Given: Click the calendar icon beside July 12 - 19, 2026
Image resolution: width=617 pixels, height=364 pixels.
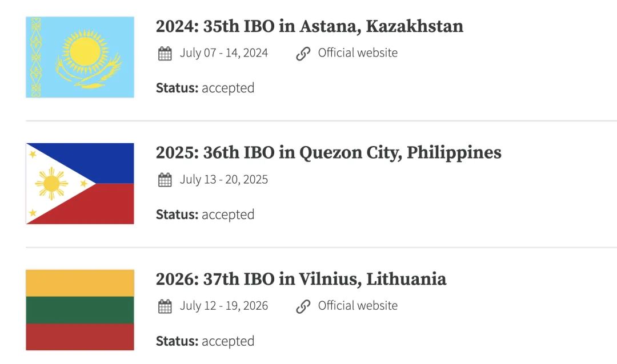Looking at the screenshot, I should pyautogui.click(x=165, y=306).
